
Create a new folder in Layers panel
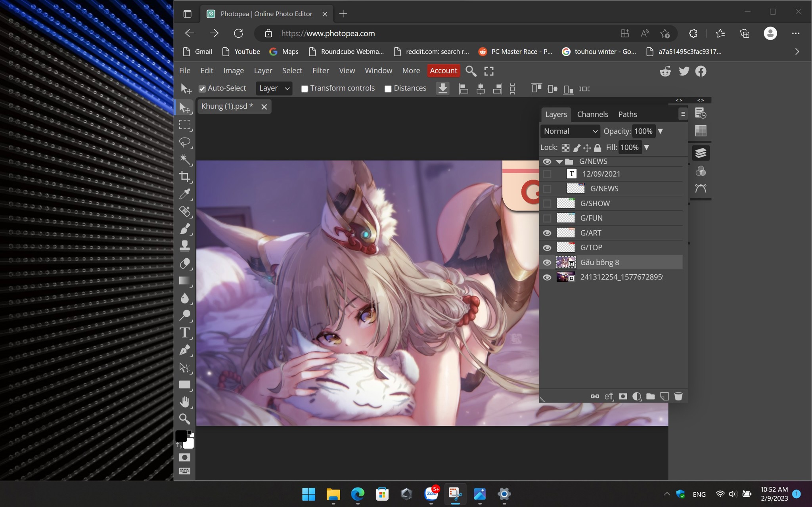(650, 396)
